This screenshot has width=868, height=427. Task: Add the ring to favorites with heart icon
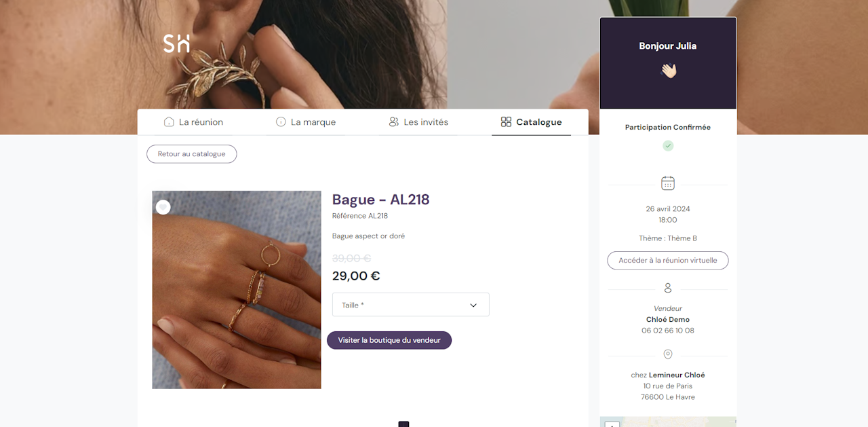click(163, 207)
